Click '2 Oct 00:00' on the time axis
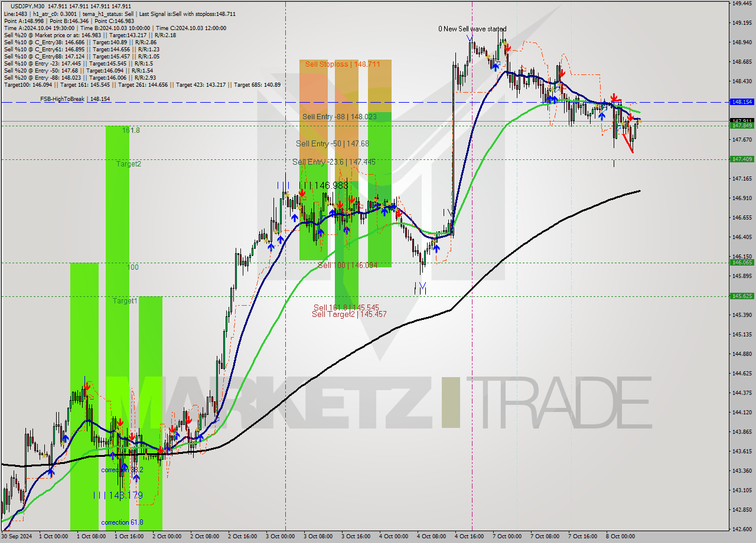Viewport: 756px width, 543px height. (x=167, y=537)
